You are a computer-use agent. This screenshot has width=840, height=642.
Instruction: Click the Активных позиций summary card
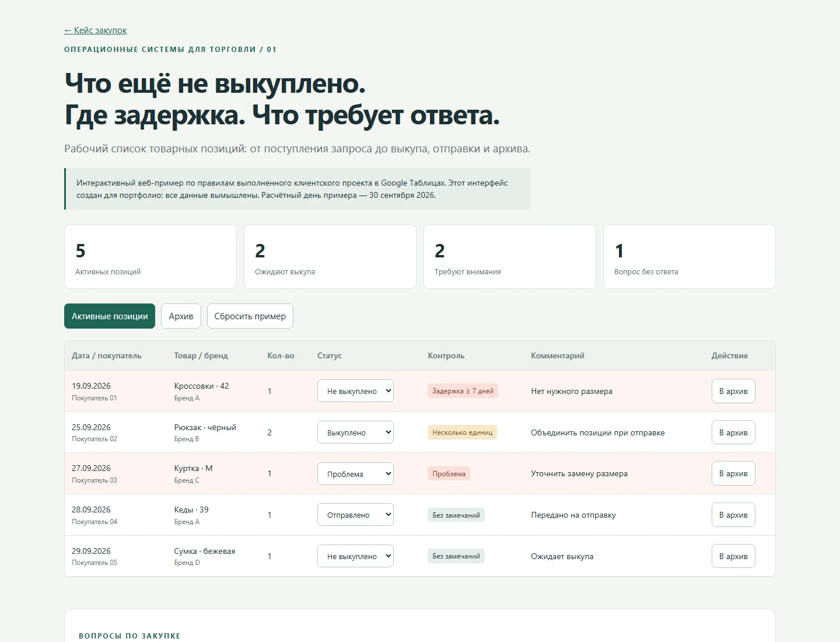coord(150,257)
